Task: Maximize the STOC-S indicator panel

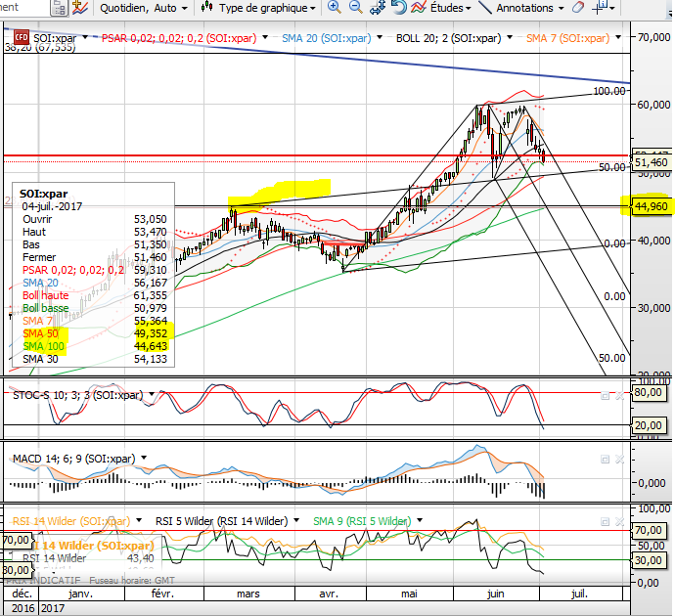Action: coord(605,396)
